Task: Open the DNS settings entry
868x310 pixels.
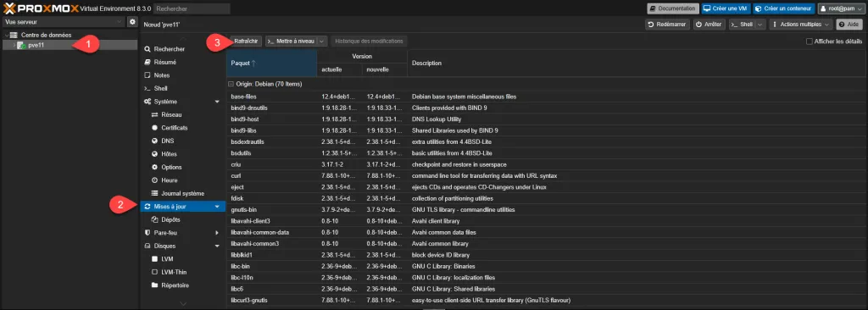Action: (x=167, y=141)
